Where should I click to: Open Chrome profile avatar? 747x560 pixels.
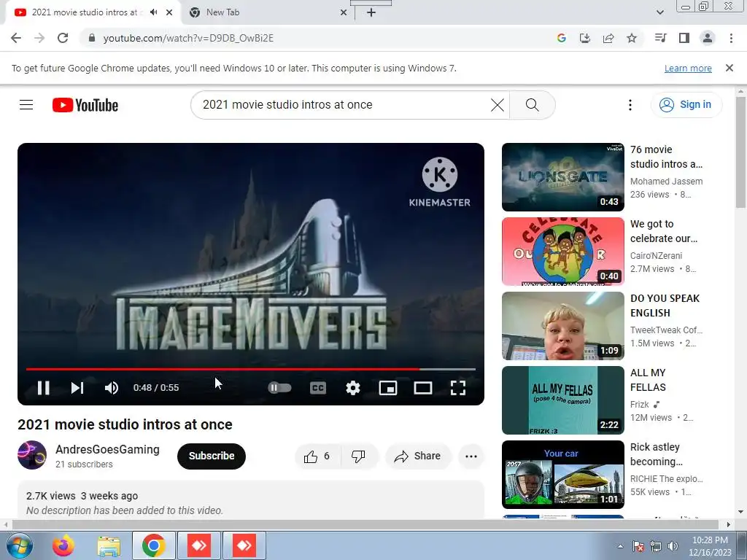coord(708,38)
